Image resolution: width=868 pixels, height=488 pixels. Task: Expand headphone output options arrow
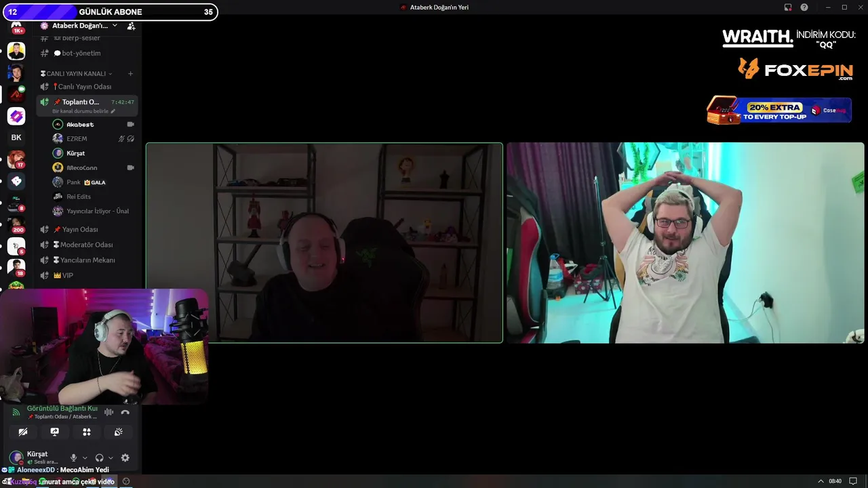(111, 458)
